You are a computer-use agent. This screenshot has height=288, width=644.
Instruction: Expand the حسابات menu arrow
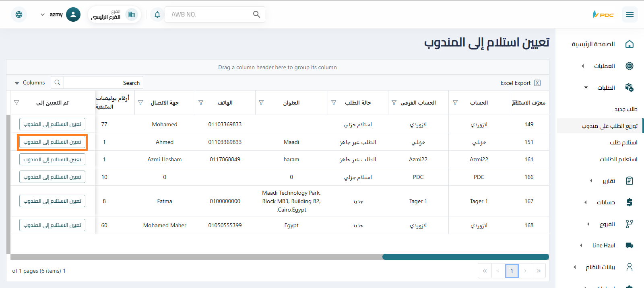[x=586, y=202]
